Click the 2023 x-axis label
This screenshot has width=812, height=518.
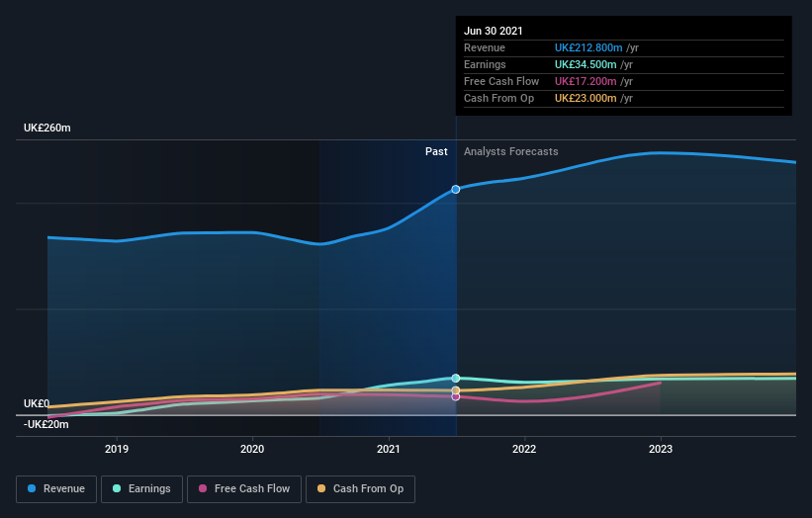click(661, 449)
